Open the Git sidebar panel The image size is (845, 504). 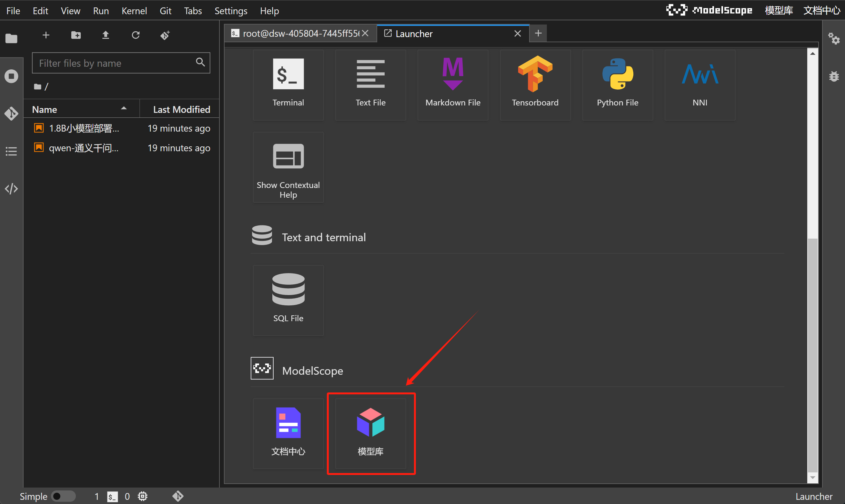pyautogui.click(x=12, y=114)
